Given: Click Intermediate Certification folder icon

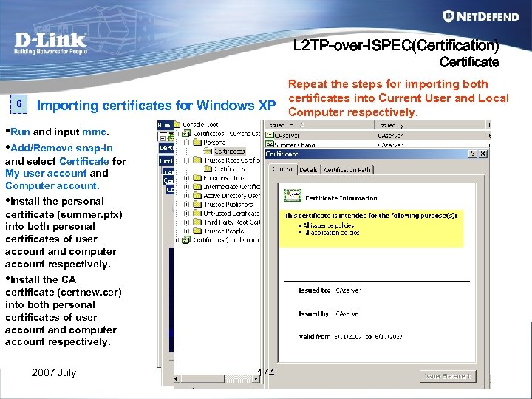Looking at the screenshot, I should [x=197, y=186].
